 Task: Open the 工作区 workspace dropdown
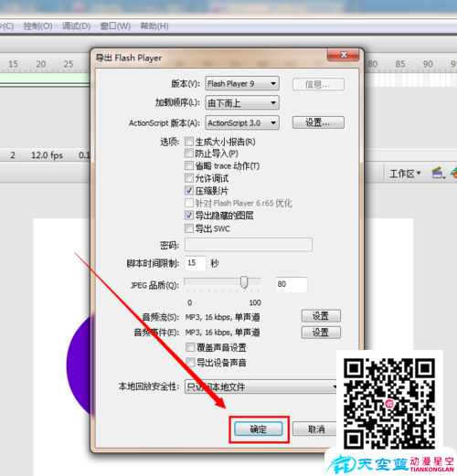click(x=405, y=174)
